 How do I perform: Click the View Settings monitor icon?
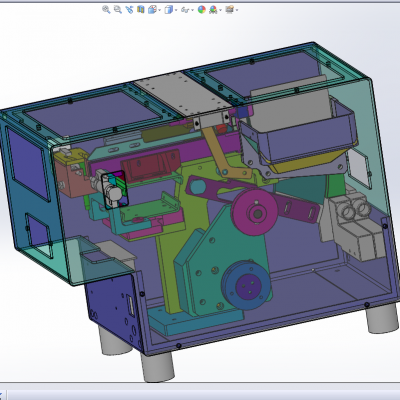coord(229,10)
